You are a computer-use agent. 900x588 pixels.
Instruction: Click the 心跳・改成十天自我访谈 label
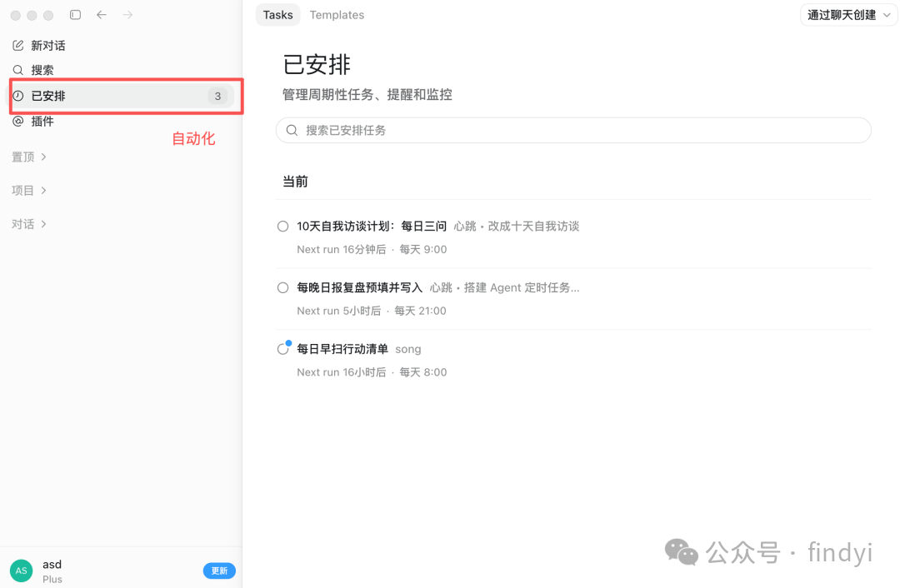click(517, 226)
